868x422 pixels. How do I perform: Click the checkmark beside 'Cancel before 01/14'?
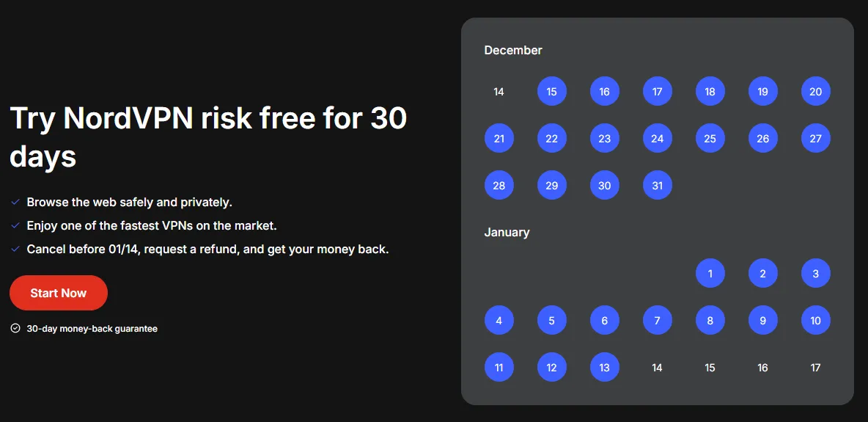(15, 249)
